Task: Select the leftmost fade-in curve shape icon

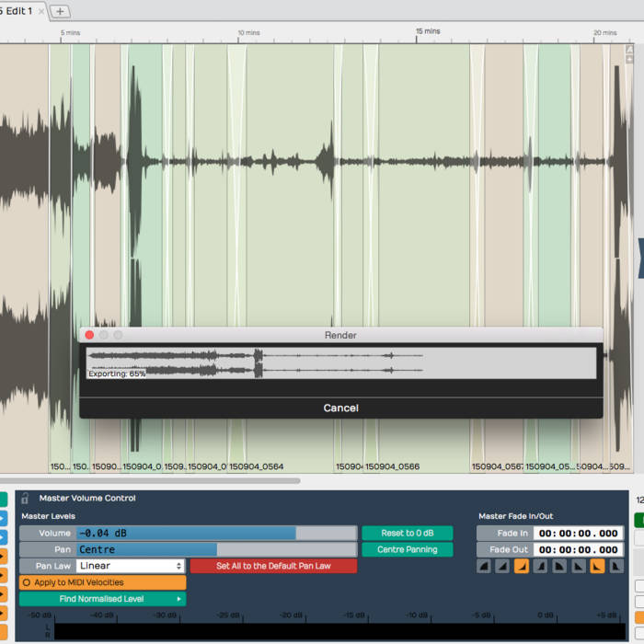Action: click(x=484, y=567)
